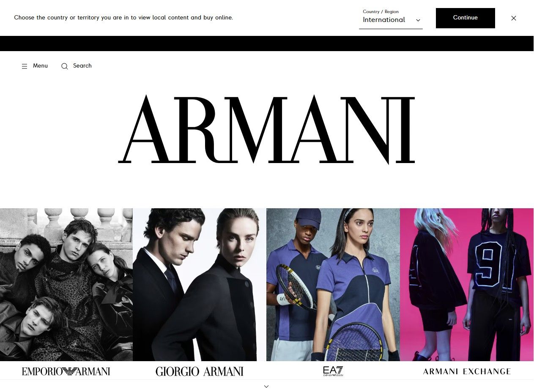534x392 pixels.
Task: Open the EA7 tennis players photo
Action: coord(333,285)
